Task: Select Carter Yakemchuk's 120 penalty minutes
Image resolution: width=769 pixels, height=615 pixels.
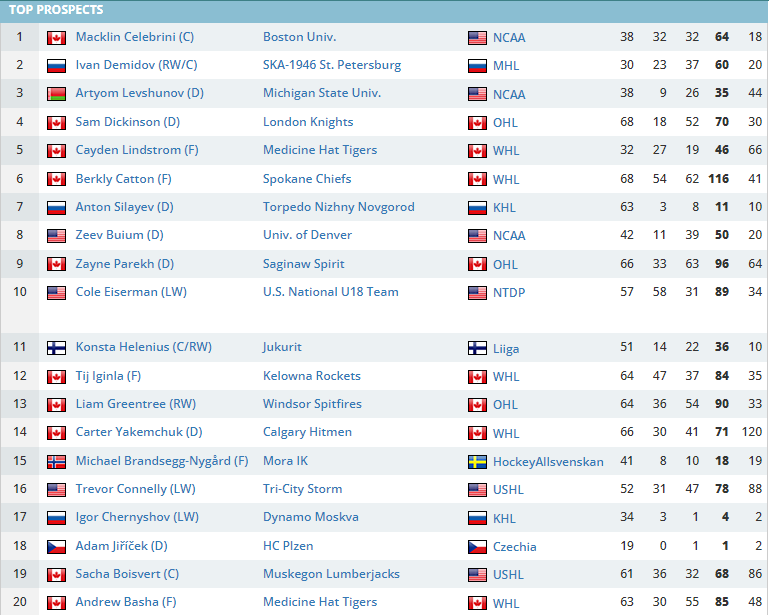Action: 752,432
